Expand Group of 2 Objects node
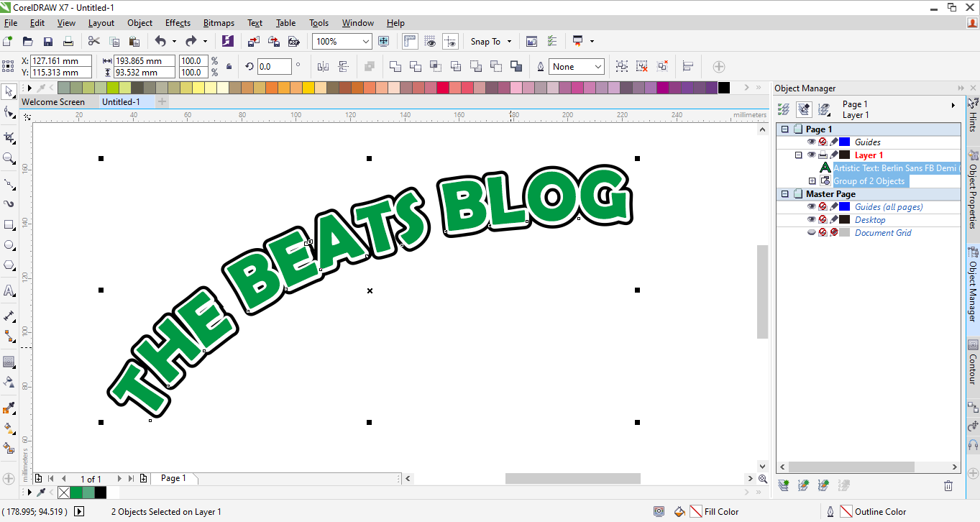 click(812, 181)
